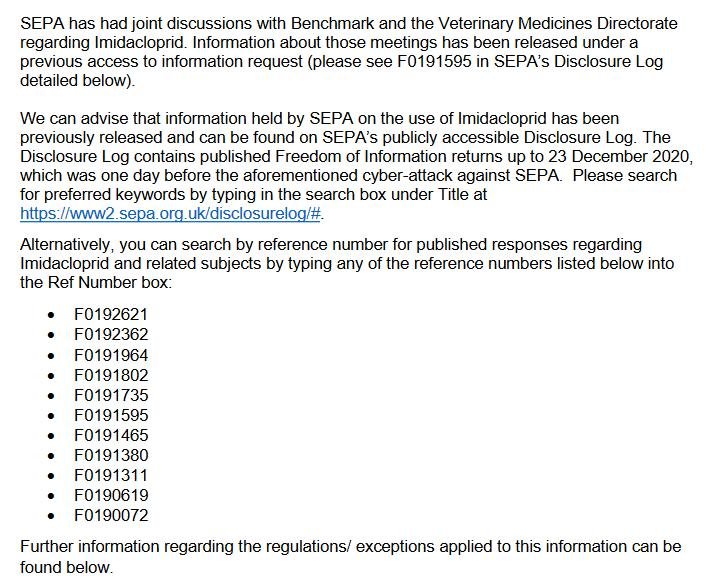Select reference number F0192362 in the list
Screen dimensions: 711x581
[x=111, y=333]
